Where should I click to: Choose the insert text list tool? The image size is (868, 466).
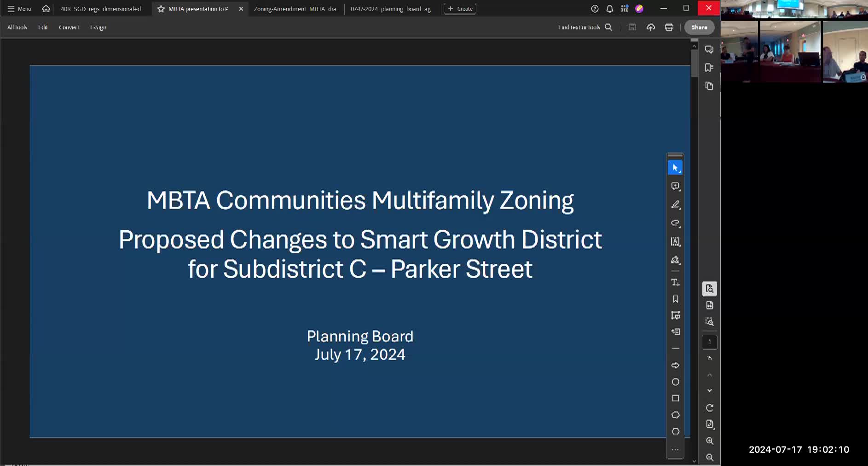(675, 332)
